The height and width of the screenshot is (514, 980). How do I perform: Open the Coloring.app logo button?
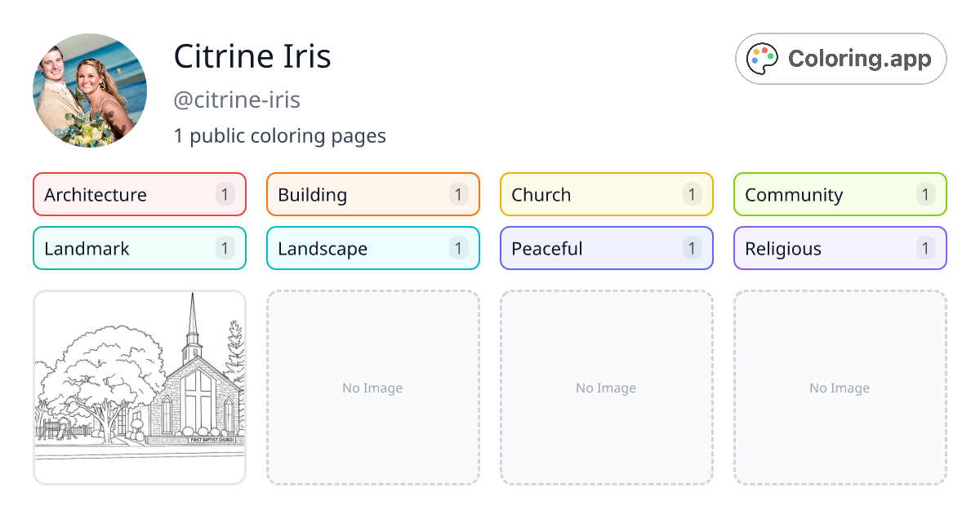(840, 59)
